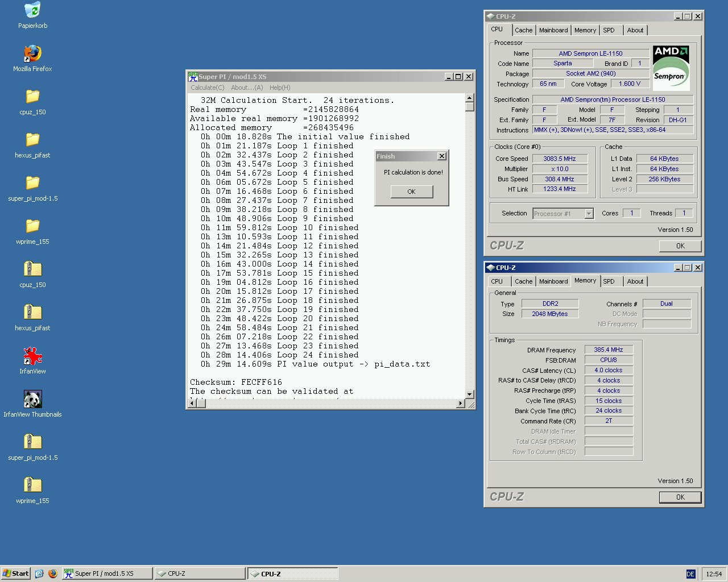Switch to Memory tab in upper CPU-Z
Viewport: 728px width, 582px height.
pos(585,30)
